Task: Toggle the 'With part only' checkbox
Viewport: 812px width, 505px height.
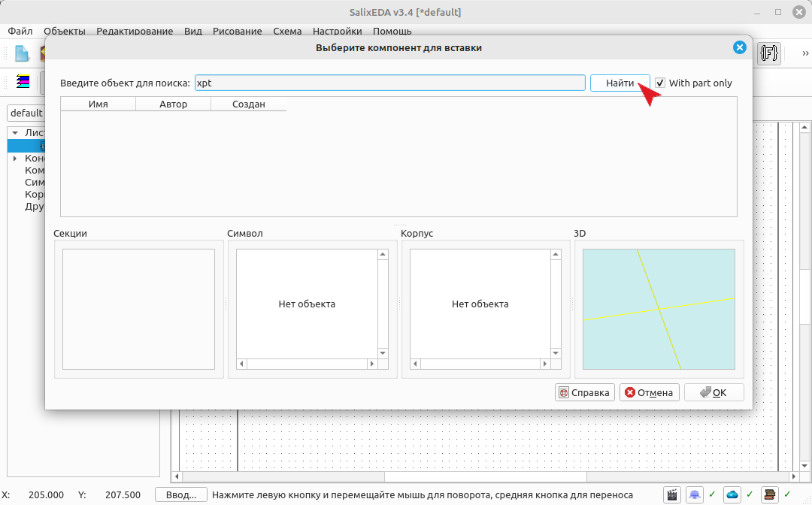Action: (660, 83)
